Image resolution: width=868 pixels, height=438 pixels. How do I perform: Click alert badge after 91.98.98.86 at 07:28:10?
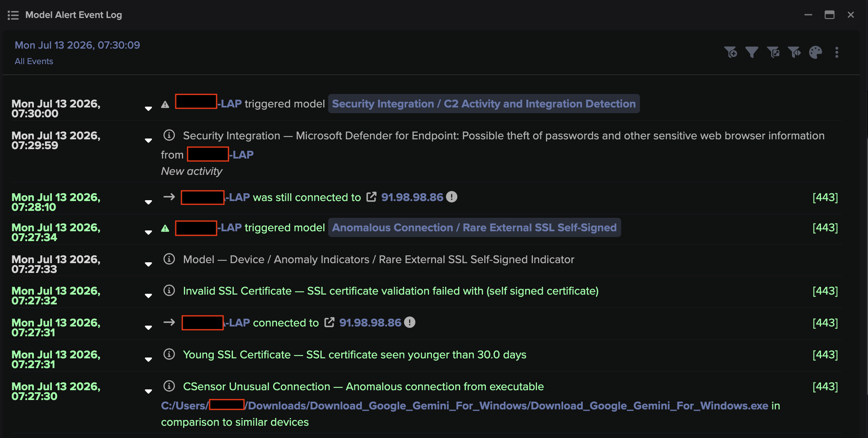452,197
